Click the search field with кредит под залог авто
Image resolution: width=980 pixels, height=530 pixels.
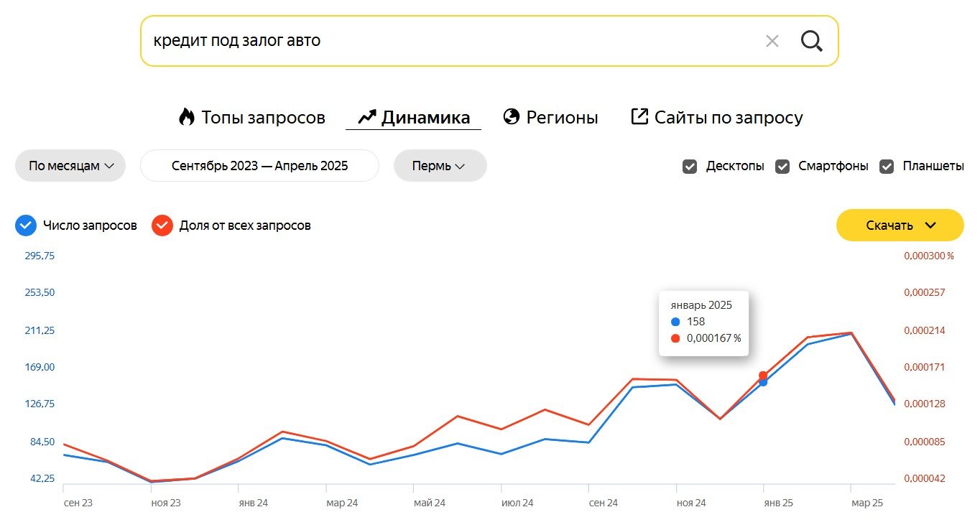pyautogui.click(x=445, y=41)
